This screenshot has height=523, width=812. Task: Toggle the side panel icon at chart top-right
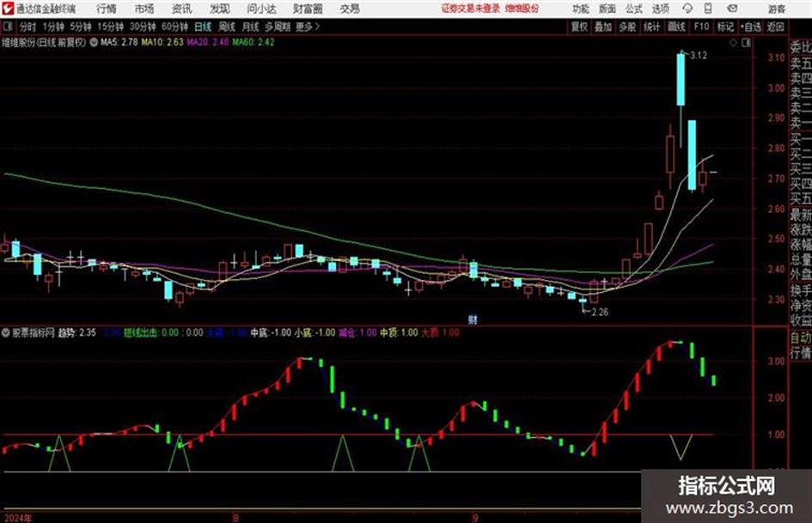[x=746, y=43]
